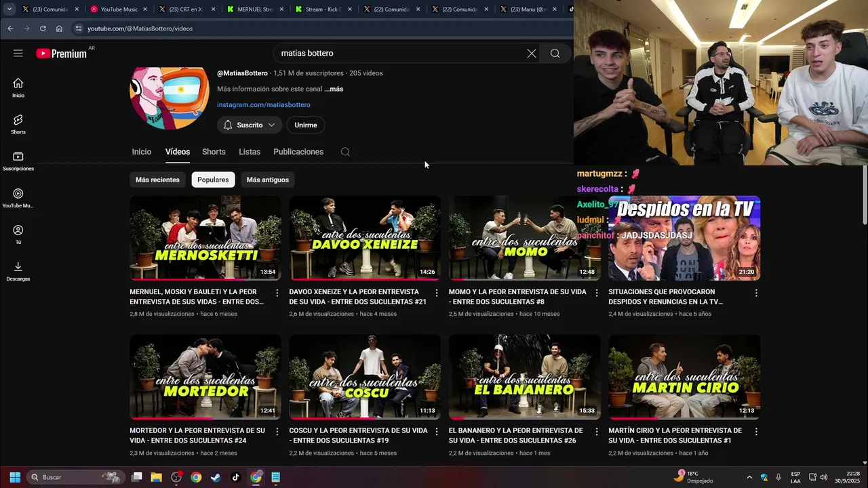
Task: Click the browser address bar URL
Action: (x=140, y=28)
